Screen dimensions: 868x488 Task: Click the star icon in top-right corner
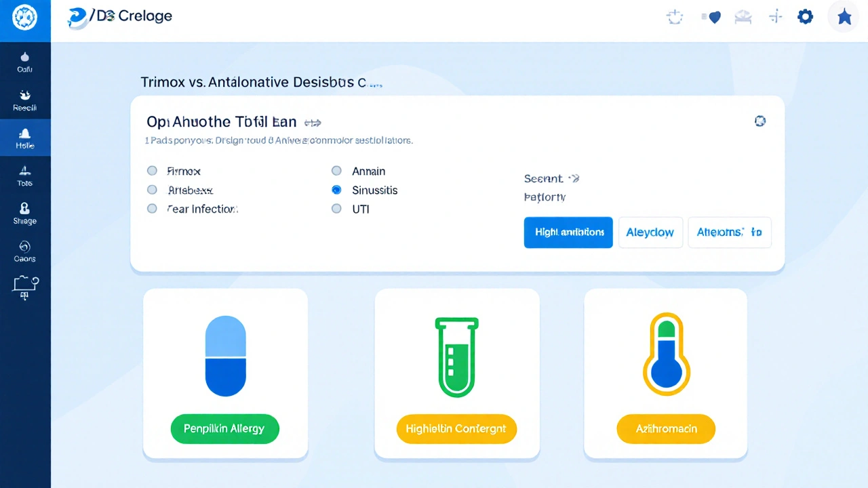(x=844, y=17)
